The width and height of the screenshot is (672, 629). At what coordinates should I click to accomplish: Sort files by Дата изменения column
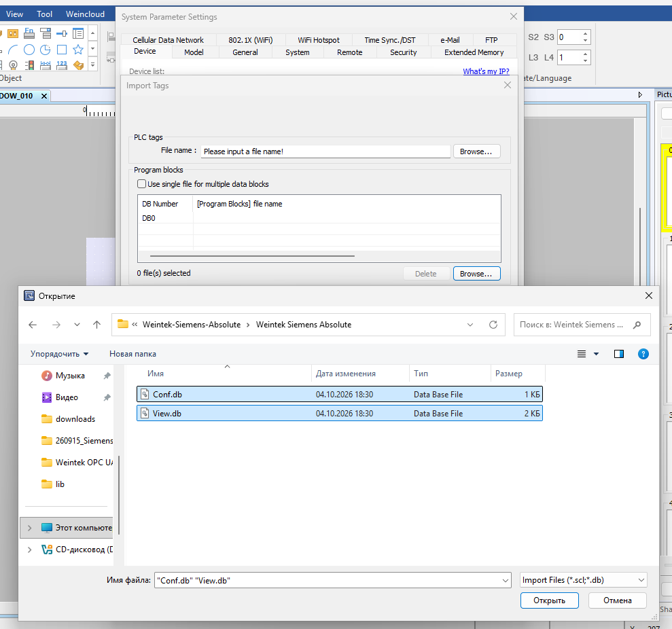[360, 374]
